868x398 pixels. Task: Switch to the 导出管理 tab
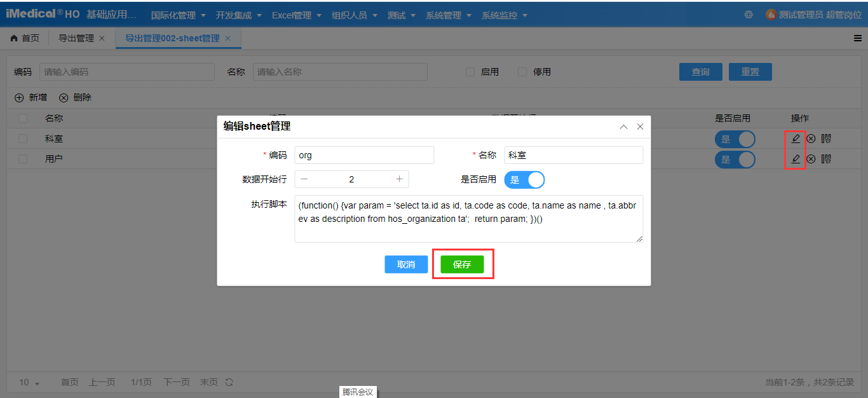pyautogui.click(x=76, y=38)
